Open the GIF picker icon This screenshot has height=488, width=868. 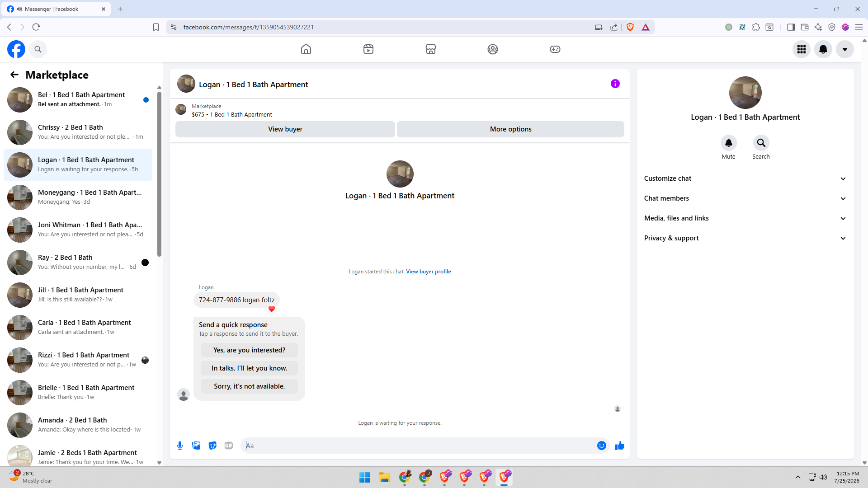(229, 446)
